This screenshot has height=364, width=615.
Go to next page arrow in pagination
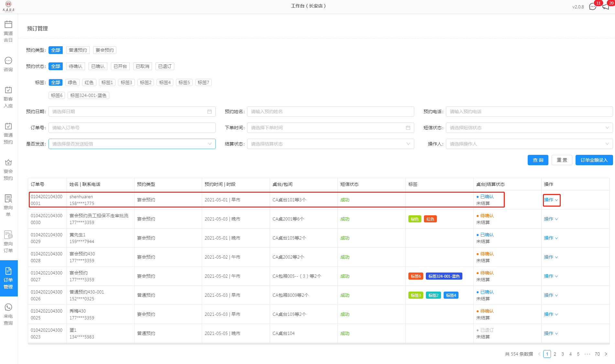click(x=606, y=354)
